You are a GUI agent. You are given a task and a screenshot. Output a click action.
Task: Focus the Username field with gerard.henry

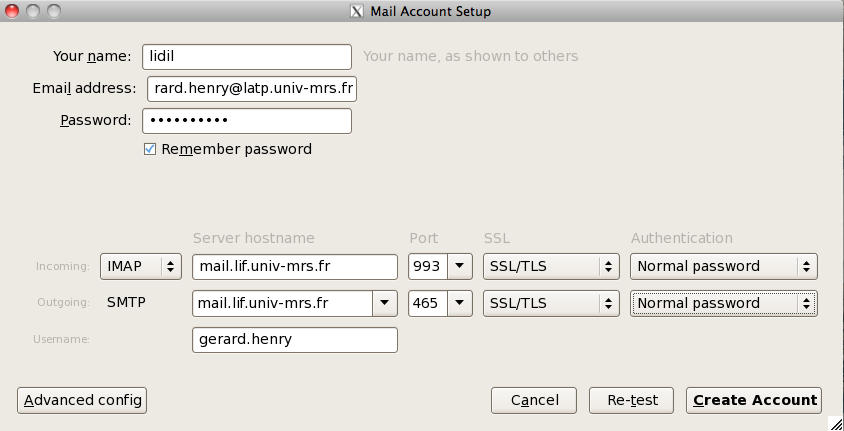coord(295,340)
